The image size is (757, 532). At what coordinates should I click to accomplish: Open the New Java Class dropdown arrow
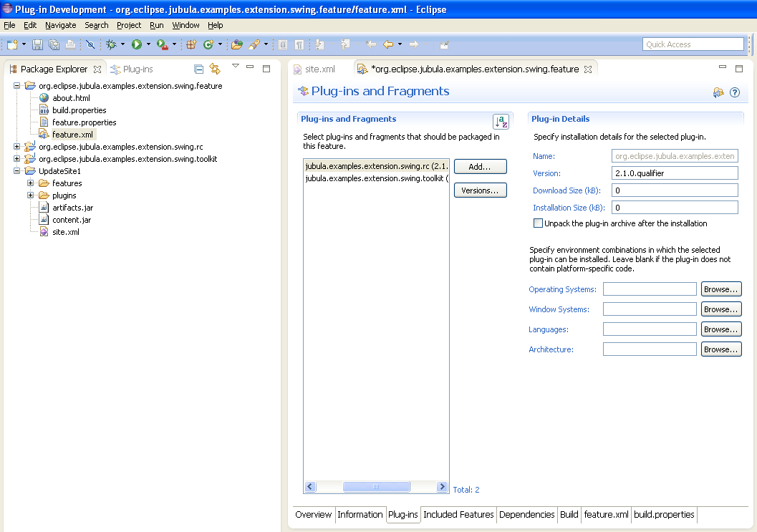[x=220, y=44]
